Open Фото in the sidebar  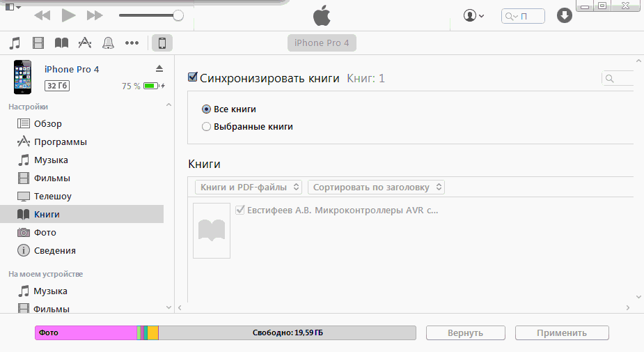[82, 232]
